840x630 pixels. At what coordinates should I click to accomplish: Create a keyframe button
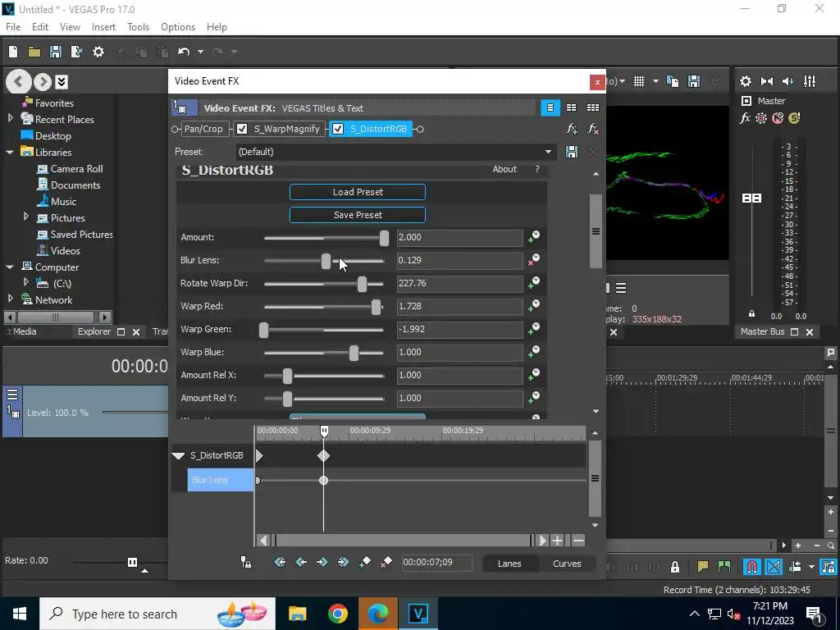click(x=365, y=562)
